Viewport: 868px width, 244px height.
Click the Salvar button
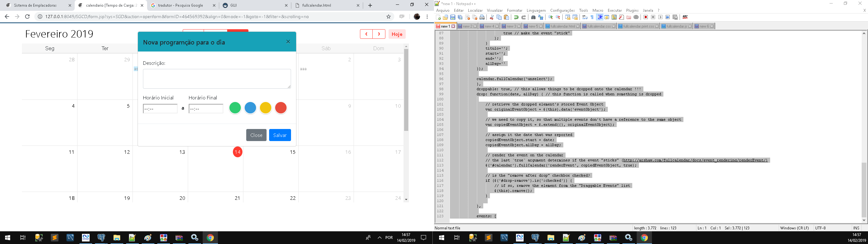coord(280,135)
